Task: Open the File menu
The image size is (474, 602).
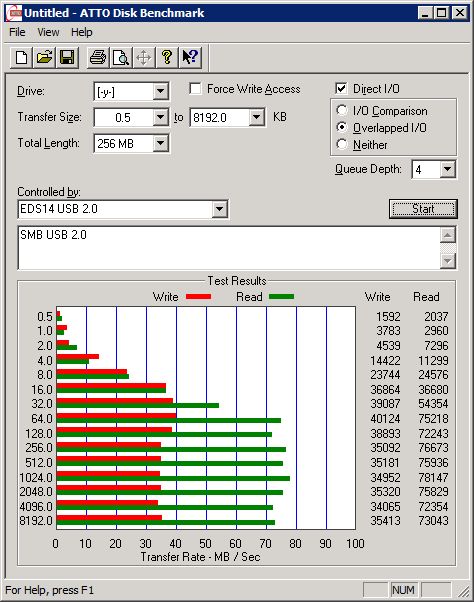Action: [x=17, y=32]
